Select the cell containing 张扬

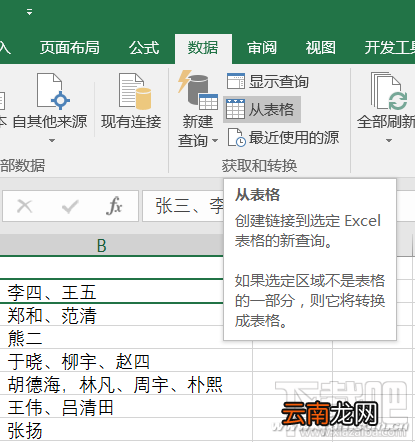pos(126,430)
